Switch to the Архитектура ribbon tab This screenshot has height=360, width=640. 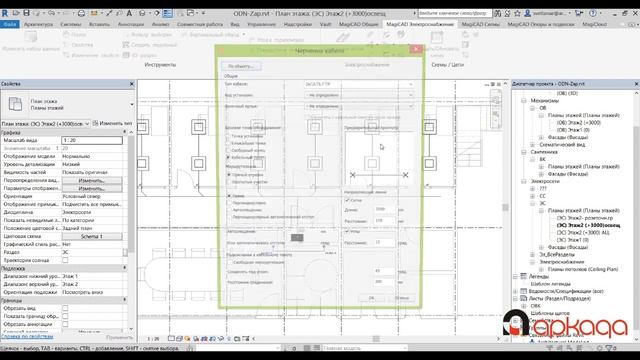38,24
